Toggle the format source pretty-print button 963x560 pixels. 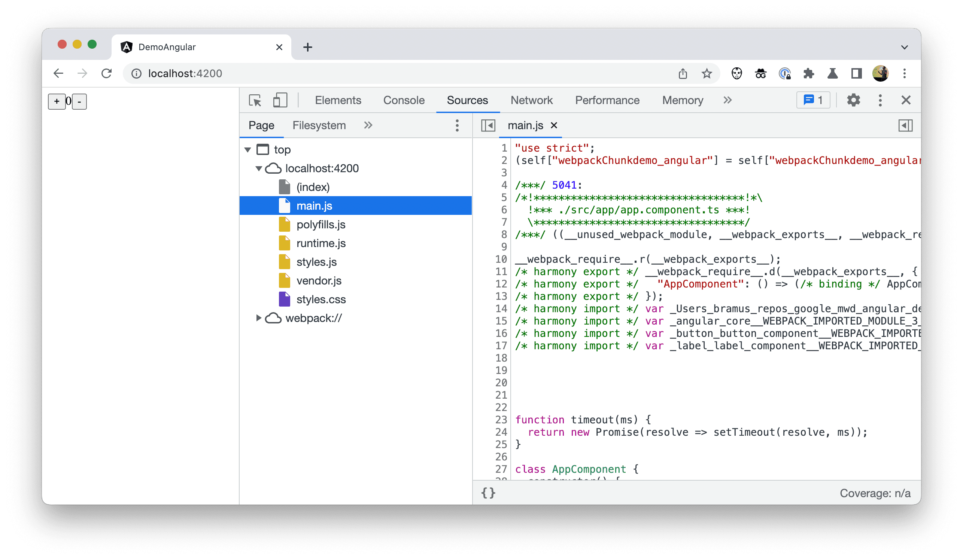tap(489, 493)
